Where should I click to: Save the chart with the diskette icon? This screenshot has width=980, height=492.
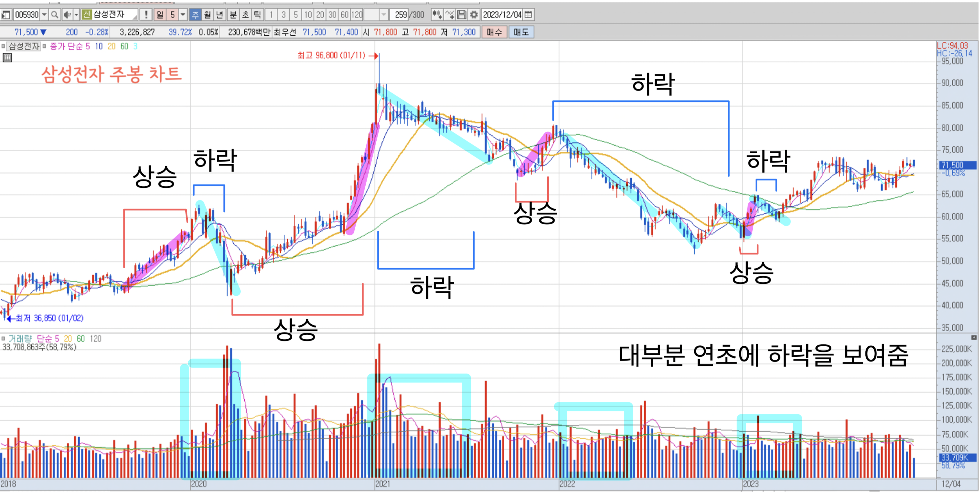pos(462,15)
